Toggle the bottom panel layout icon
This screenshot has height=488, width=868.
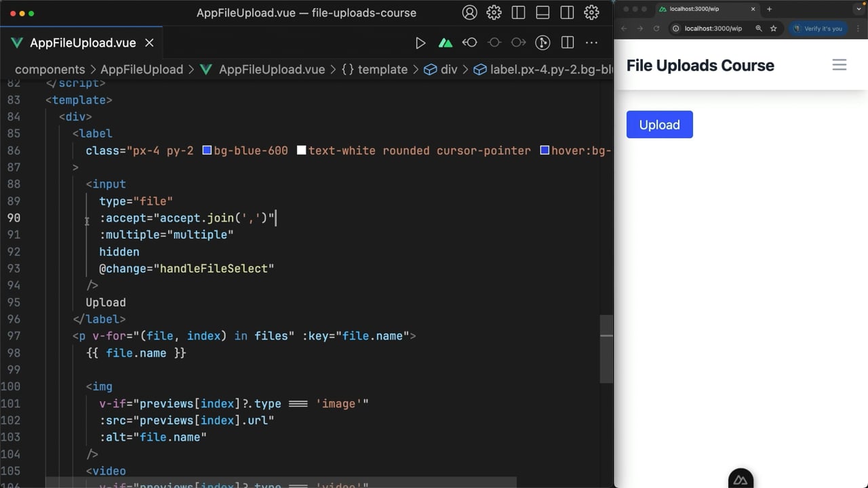coord(542,13)
